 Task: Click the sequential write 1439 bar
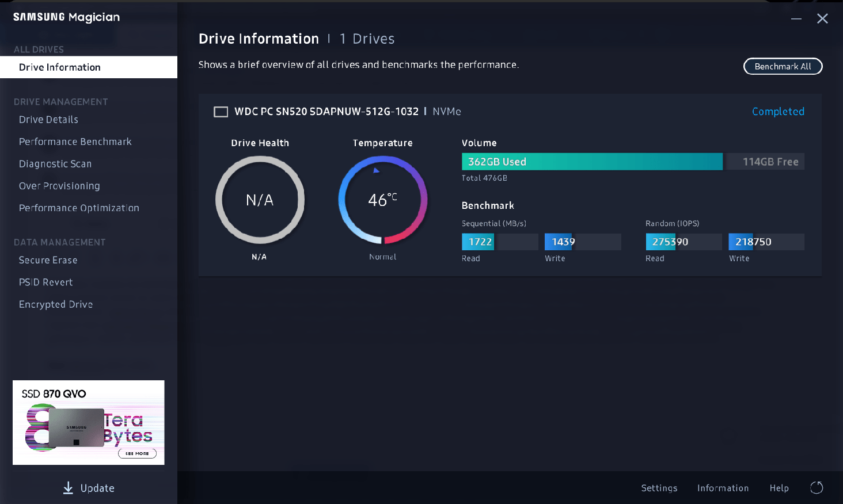(x=583, y=242)
